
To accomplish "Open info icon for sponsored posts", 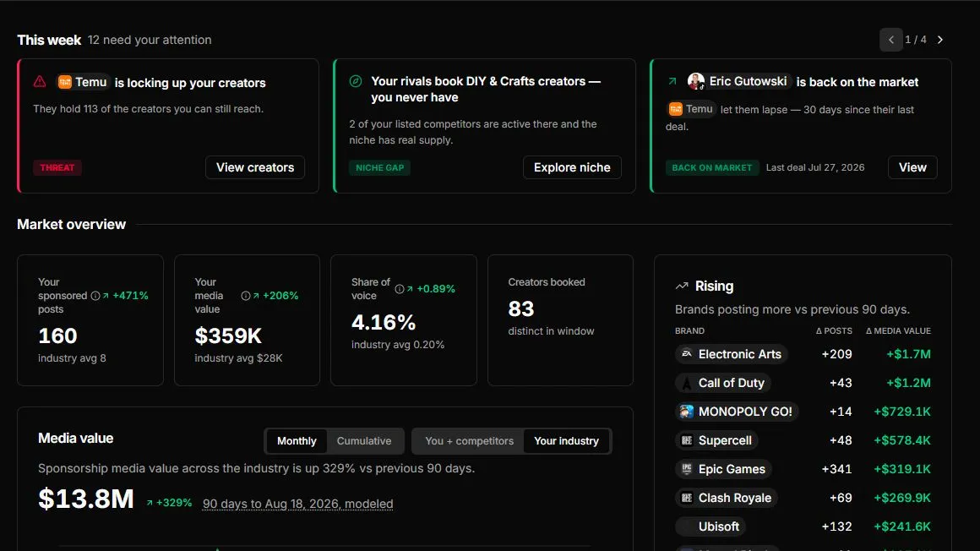I will tap(95, 296).
